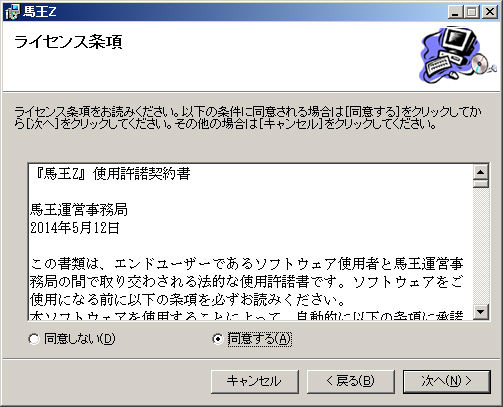Proceed with the 次へ(N) button
This screenshot has height=407, width=503.
(447, 381)
